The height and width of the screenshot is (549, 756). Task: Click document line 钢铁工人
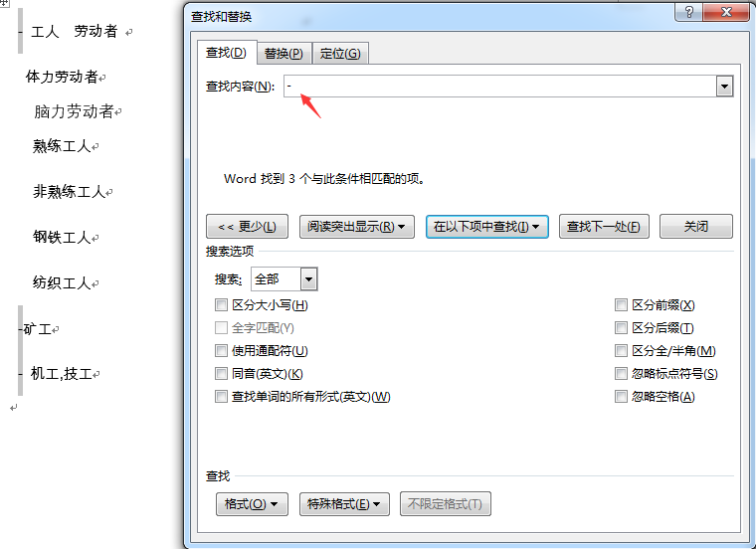[62, 237]
